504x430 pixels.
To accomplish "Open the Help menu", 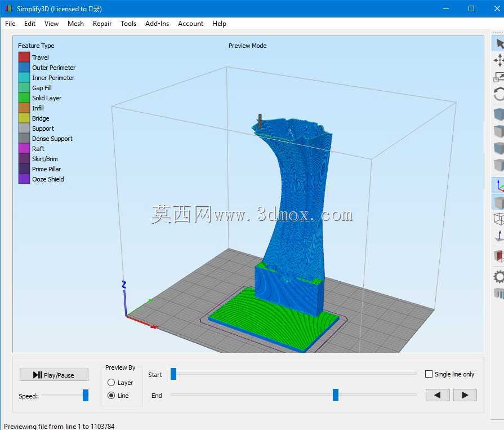I will (x=219, y=24).
